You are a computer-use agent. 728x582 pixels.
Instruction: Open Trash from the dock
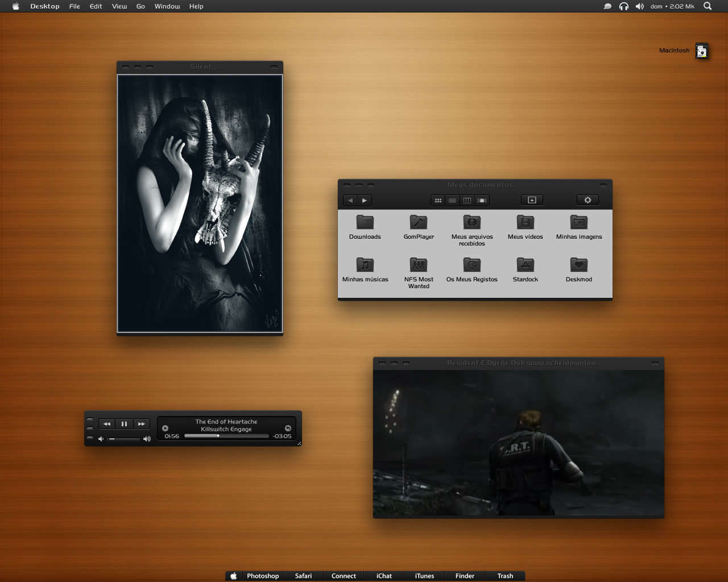[505, 576]
